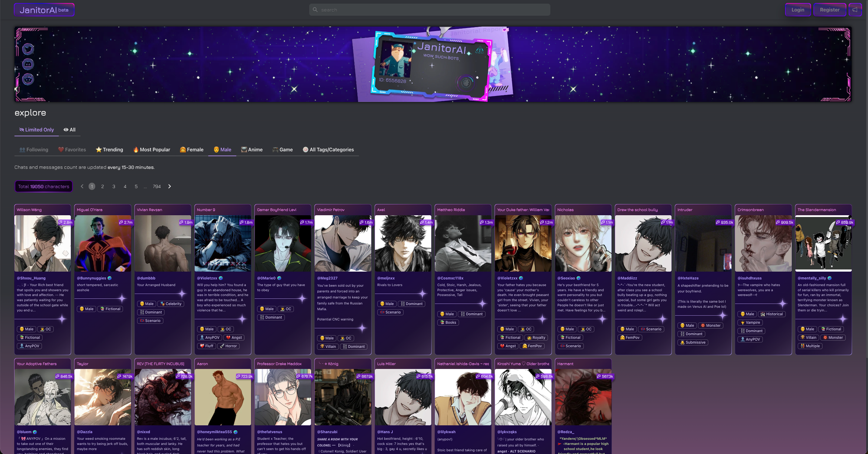This screenshot has width=868, height=454.
Task: Jump to last page 794
Action: coord(157,187)
